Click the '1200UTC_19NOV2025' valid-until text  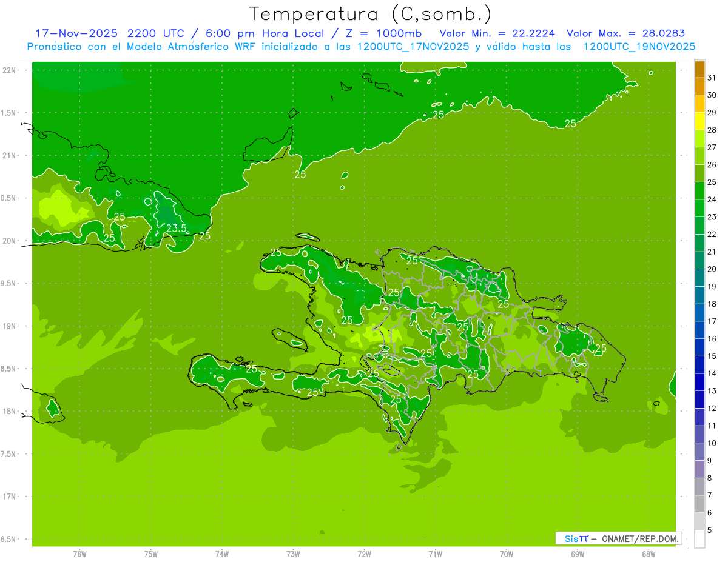[639, 47]
